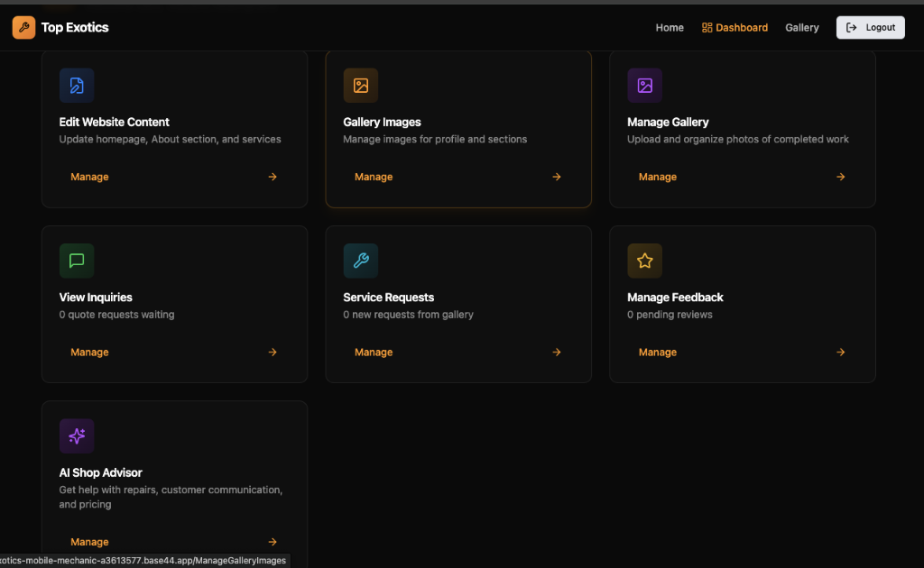Click Manage under Service Requests

[x=374, y=352]
